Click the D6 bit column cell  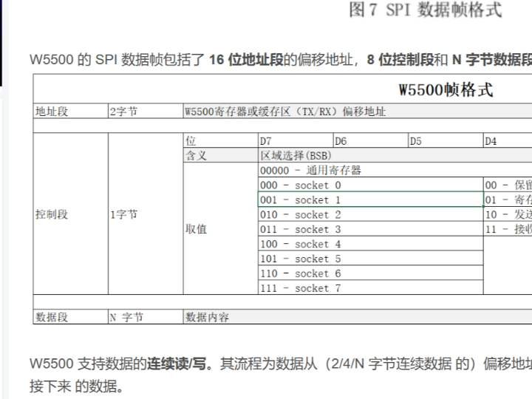[370, 141]
